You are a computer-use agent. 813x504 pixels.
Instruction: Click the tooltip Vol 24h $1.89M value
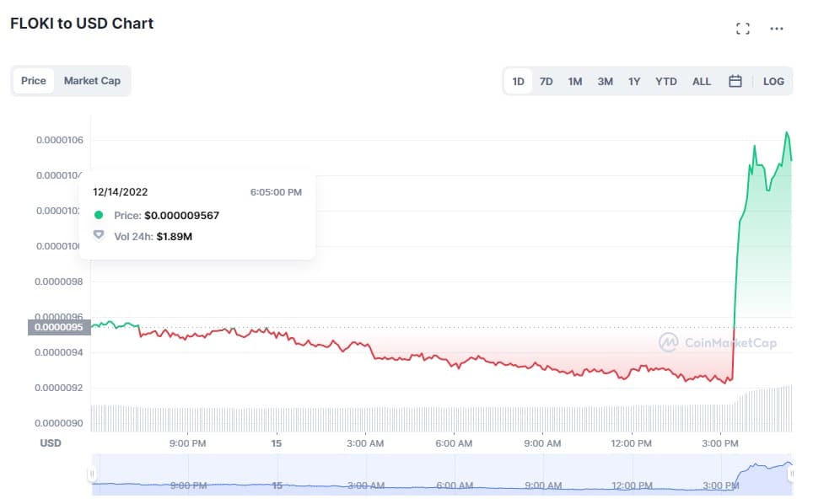175,236
